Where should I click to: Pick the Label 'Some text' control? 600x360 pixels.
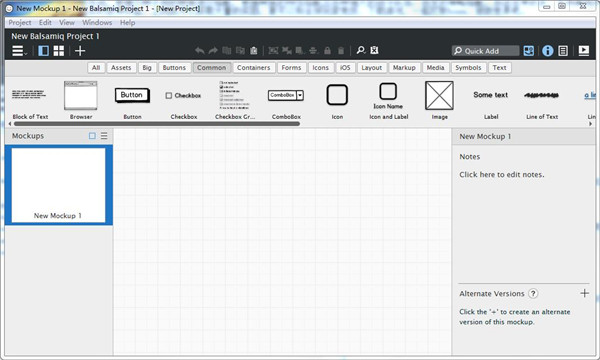tap(491, 100)
